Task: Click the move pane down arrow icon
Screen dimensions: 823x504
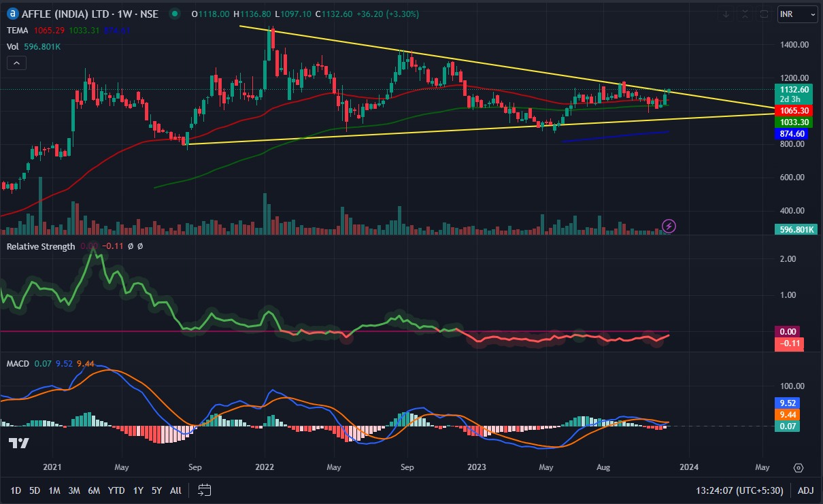Action: tap(726, 14)
